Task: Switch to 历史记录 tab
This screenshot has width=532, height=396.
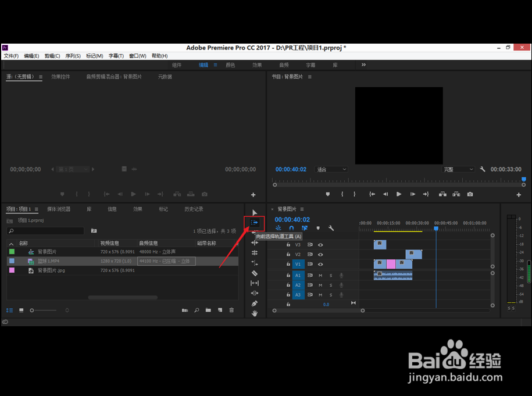Action: [194, 209]
